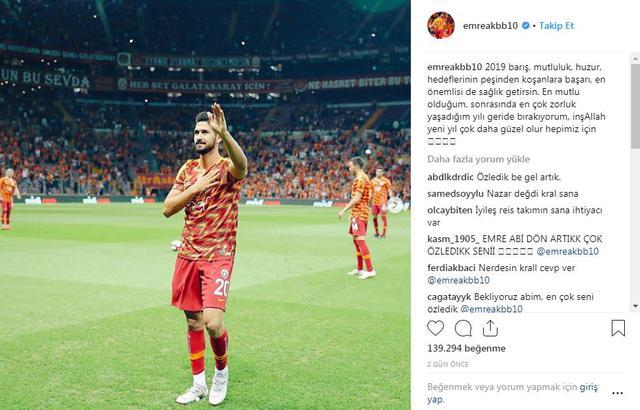
Task: Load more comments via Daha fazla yorum yükle
Action: coord(478,159)
